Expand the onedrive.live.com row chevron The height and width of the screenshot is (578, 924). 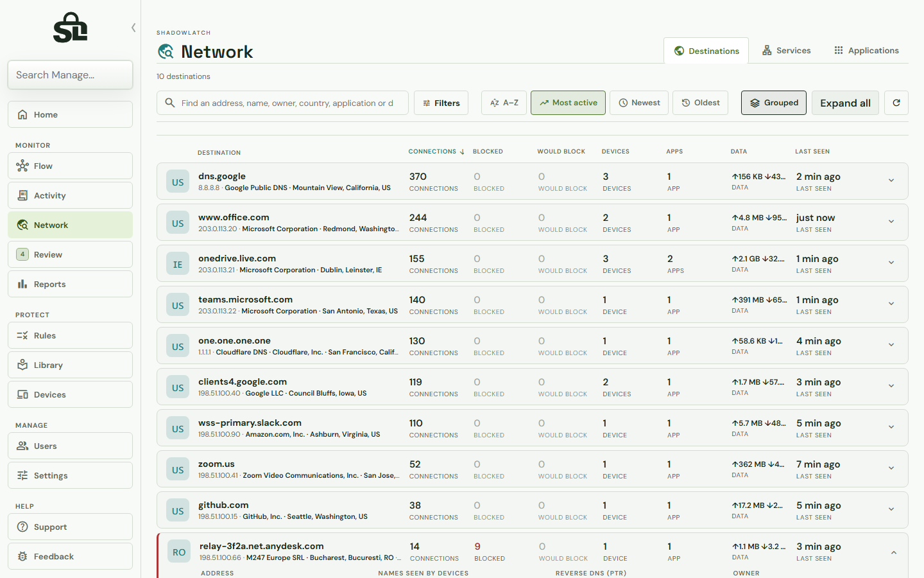[891, 263]
